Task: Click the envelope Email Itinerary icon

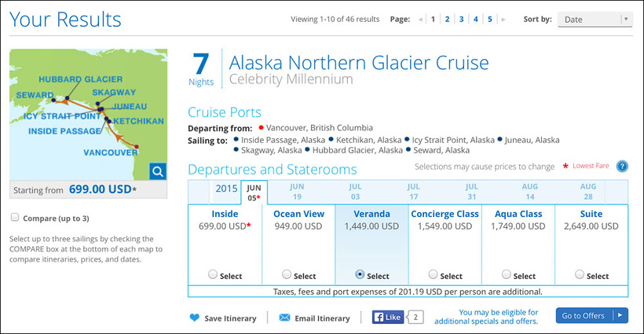Action: 284,318
